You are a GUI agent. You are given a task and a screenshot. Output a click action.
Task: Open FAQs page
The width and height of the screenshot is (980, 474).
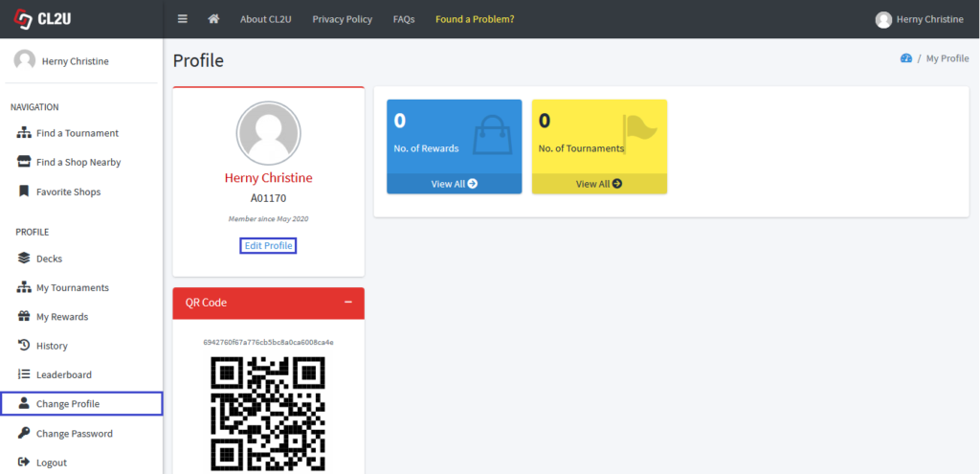click(404, 19)
